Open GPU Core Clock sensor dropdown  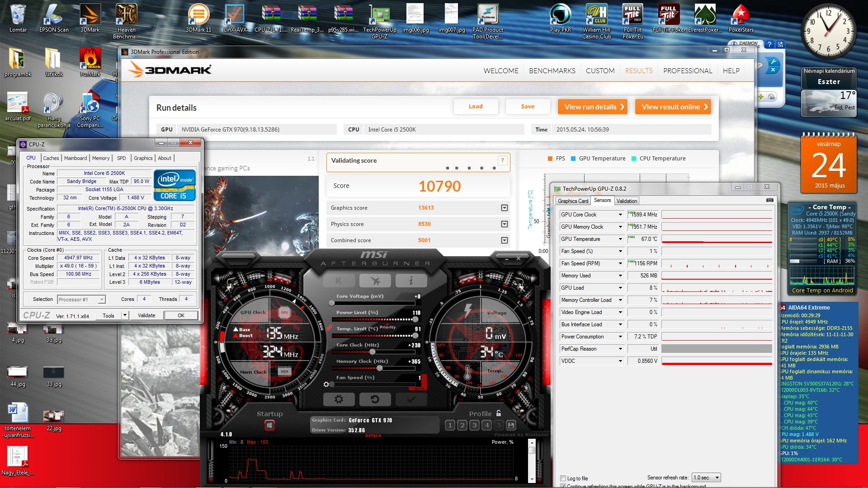[620, 215]
